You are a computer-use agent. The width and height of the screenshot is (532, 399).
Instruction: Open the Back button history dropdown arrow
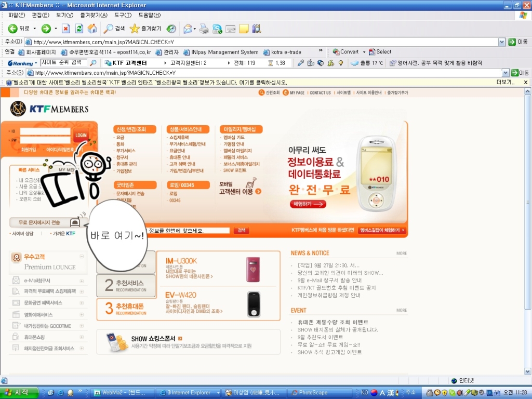35,29
